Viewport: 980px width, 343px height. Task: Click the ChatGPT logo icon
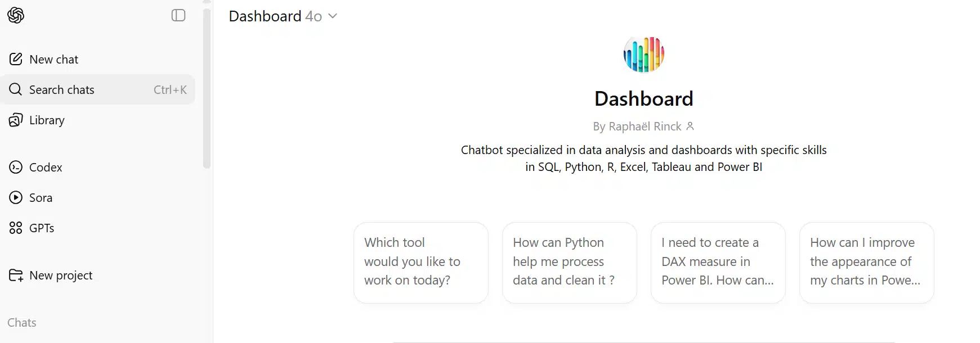click(16, 15)
